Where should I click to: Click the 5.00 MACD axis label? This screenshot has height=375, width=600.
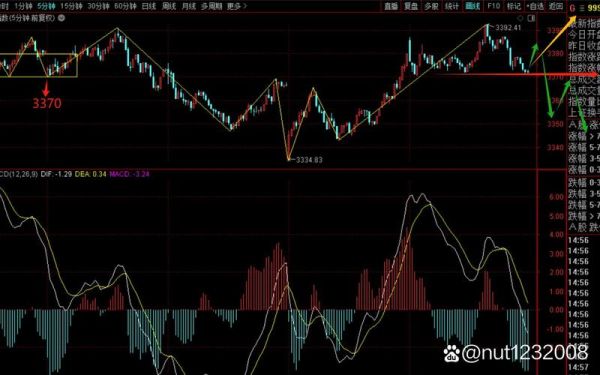(557, 216)
